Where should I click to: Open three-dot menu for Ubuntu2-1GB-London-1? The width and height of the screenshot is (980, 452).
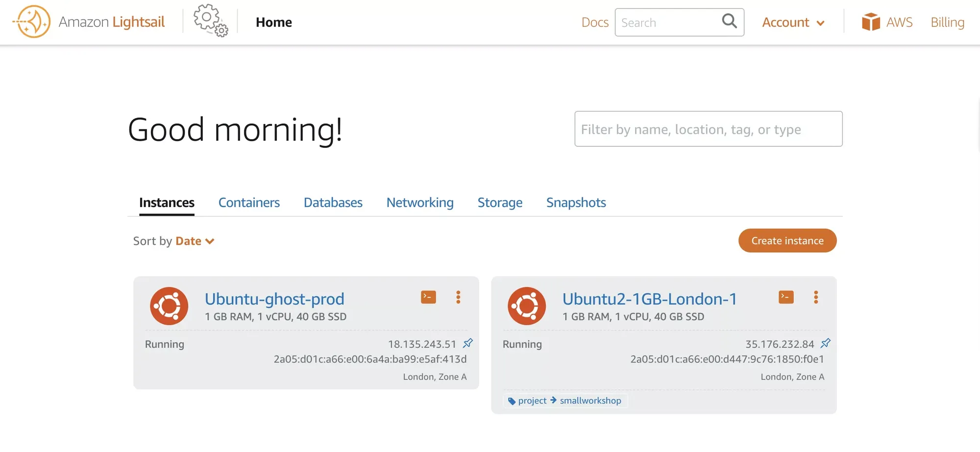point(816,297)
